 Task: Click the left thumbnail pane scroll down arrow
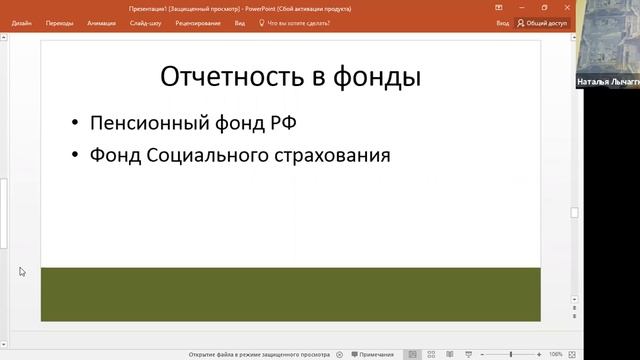click(x=4, y=344)
